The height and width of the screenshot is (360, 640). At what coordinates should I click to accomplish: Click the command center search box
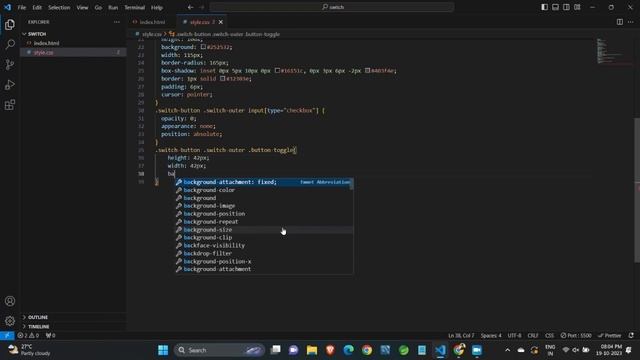(x=331, y=7)
